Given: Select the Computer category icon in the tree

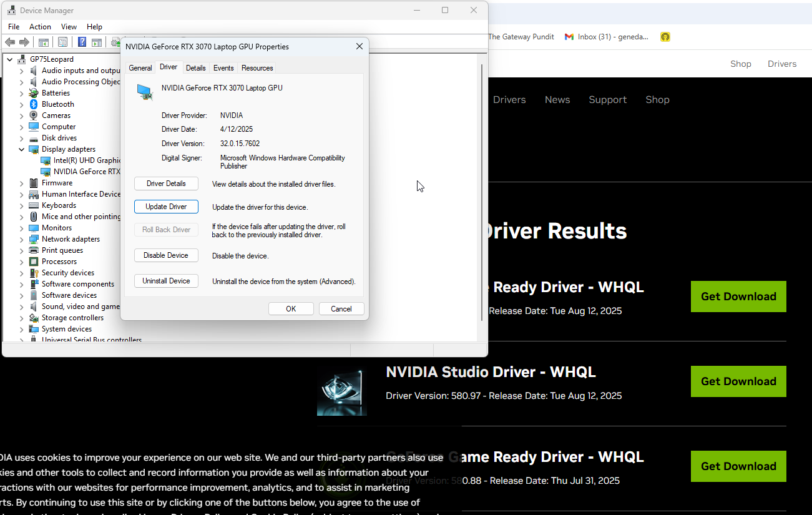Looking at the screenshot, I should [x=34, y=127].
